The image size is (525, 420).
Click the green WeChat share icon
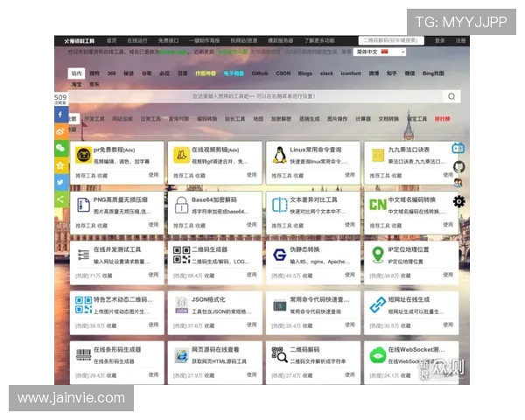(x=61, y=149)
